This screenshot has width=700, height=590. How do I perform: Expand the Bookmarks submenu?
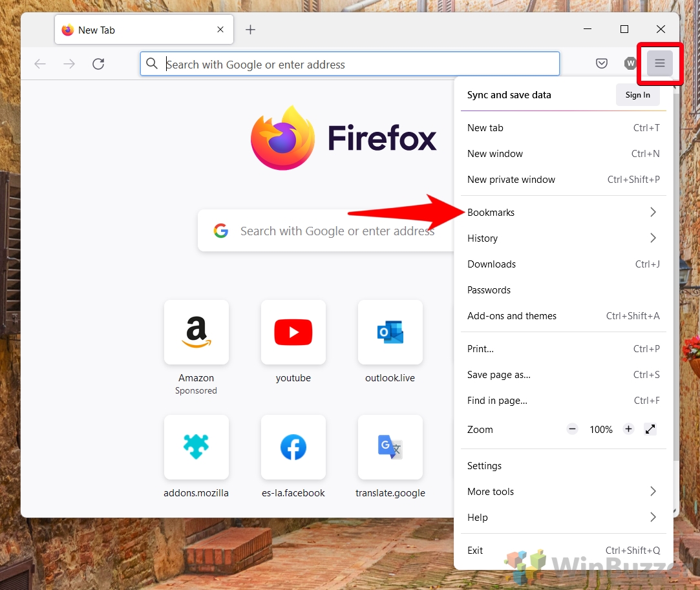pyautogui.click(x=564, y=213)
